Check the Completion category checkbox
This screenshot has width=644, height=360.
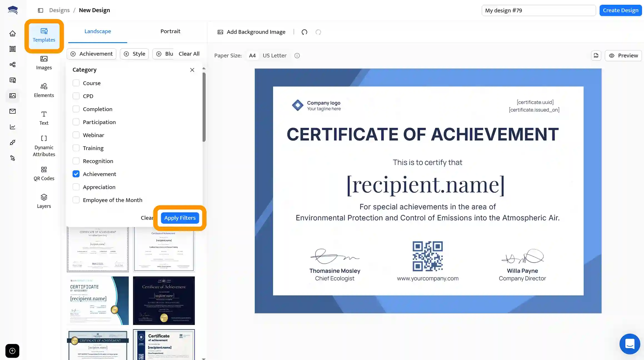[76, 109]
